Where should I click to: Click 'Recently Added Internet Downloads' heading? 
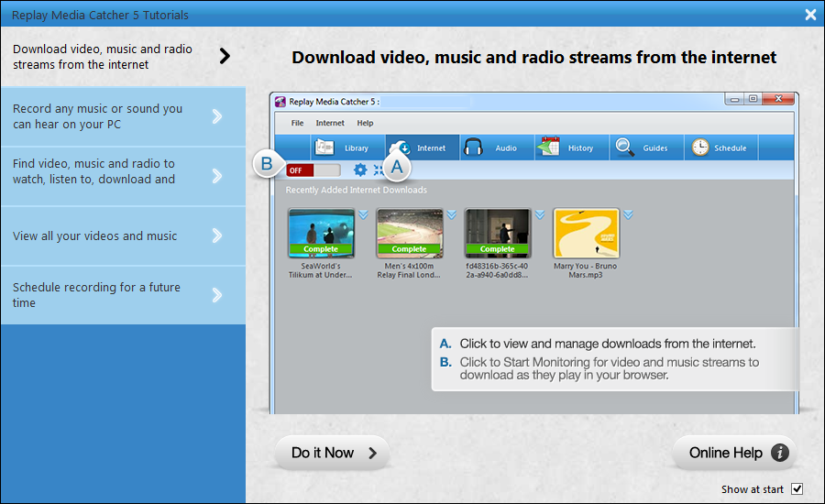(357, 190)
